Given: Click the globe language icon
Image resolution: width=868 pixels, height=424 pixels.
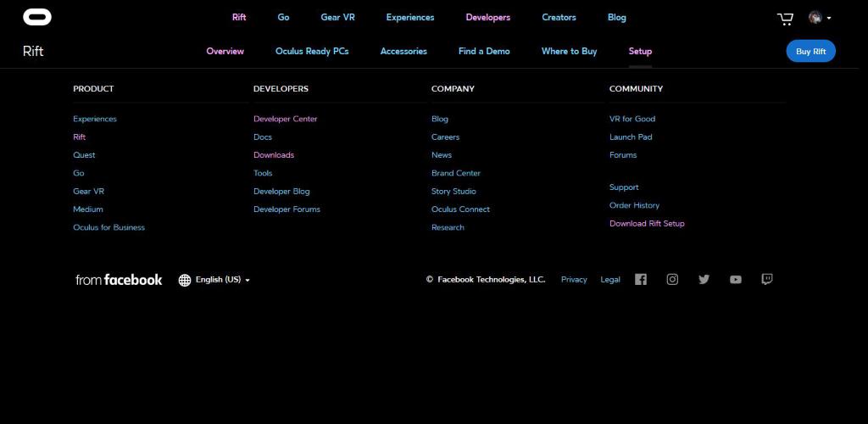Looking at the screenshot, I should pyautogui.click(x=184, y=280).
